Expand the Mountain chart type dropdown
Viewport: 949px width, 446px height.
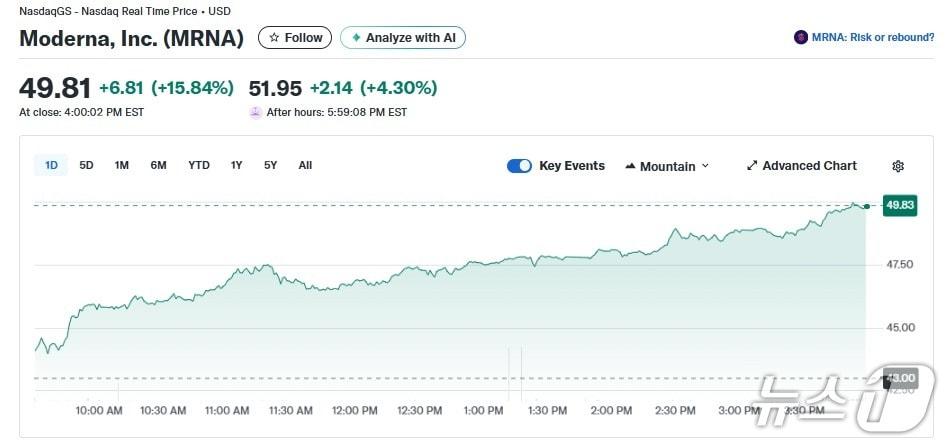(x=705, y=166)
